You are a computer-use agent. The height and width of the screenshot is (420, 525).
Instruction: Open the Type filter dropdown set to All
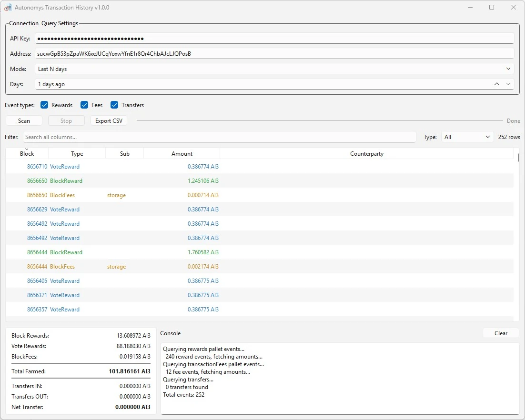(x=467, y=137)
